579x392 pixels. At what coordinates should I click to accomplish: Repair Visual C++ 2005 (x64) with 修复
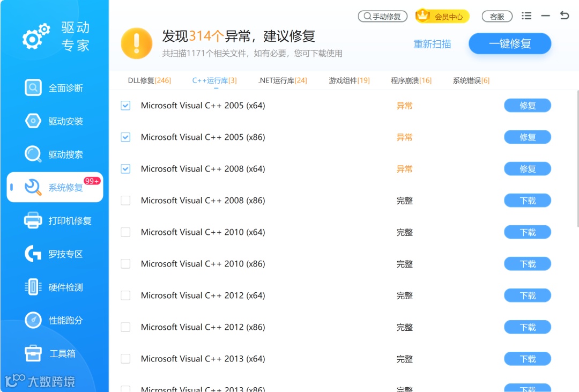coord(528,106)
